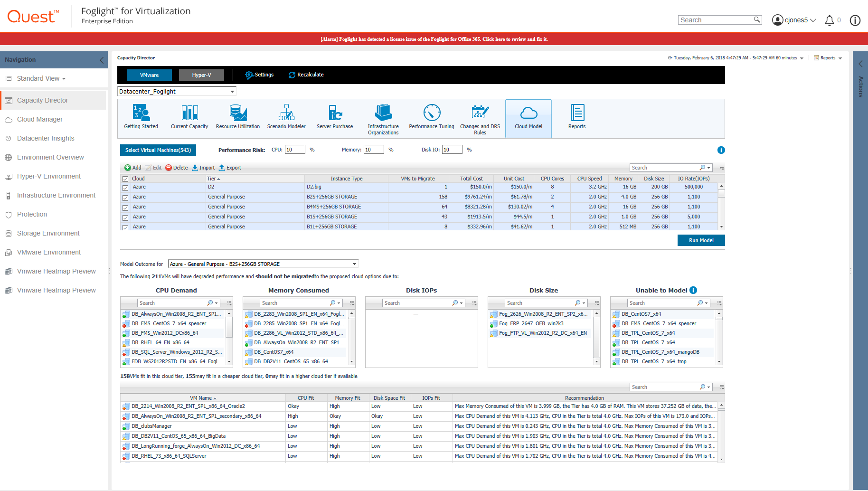Viewport: 868px width, 491px height.
Task: Expand the Datacenter_Foglight dropdown
Action: click(x=232, y=92)
